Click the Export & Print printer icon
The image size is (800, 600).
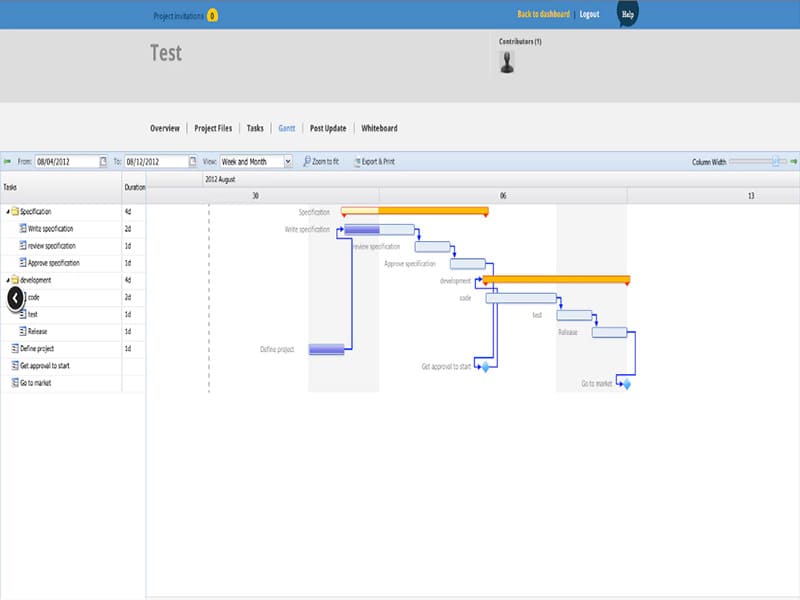click(x=356, y=161)
